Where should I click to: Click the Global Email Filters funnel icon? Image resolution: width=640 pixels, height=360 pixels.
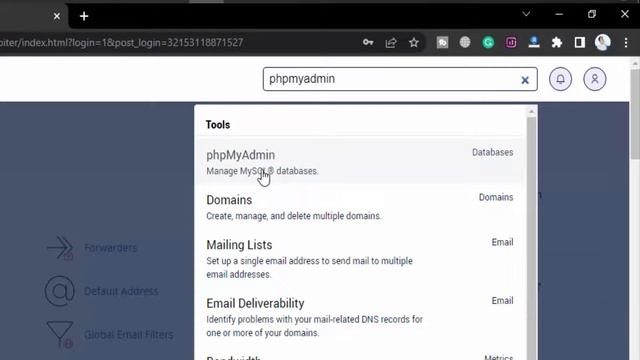pyautogui.click(x=60, y=335)
